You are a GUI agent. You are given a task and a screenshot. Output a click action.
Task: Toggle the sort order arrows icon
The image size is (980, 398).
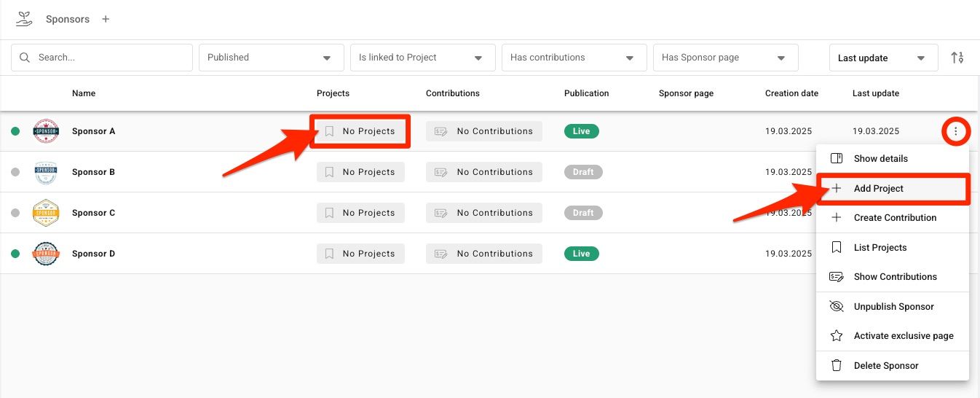pos(957,58)
